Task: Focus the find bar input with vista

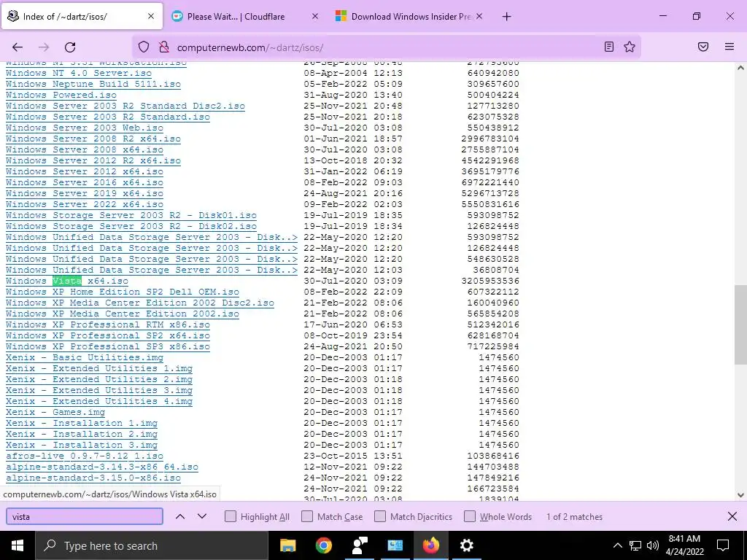Action: (85, 516)
